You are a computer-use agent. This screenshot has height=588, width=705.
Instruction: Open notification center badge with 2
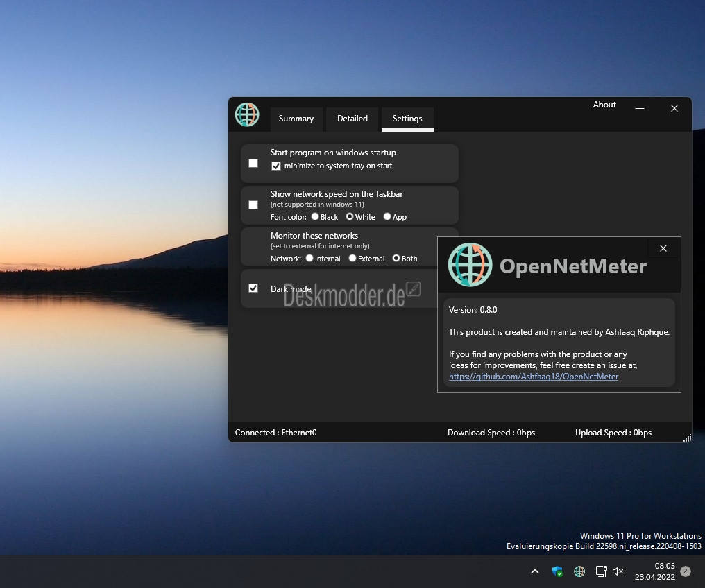(x=685, y=571)
